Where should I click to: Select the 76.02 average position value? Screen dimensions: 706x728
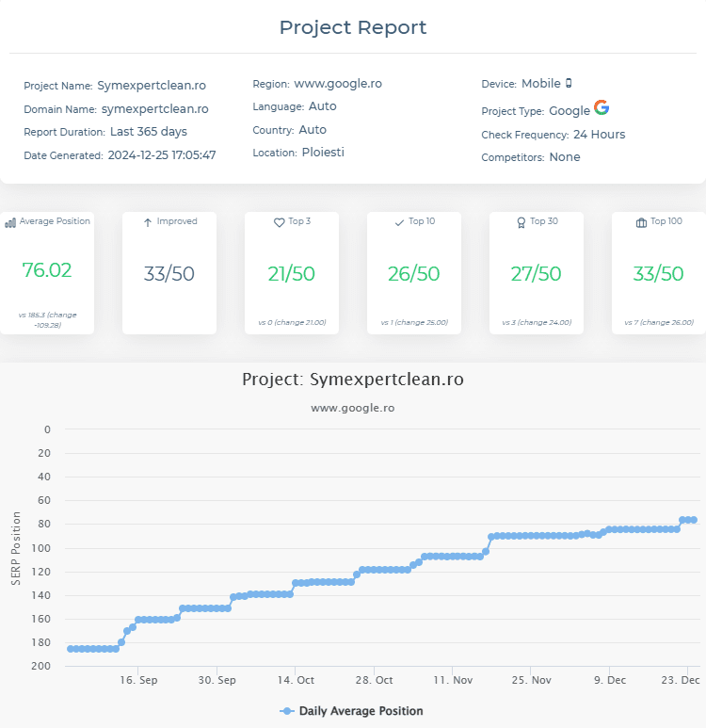47,270
